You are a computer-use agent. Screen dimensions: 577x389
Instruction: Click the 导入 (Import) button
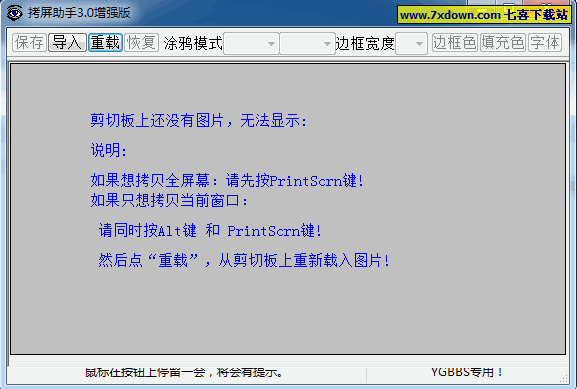67,42
